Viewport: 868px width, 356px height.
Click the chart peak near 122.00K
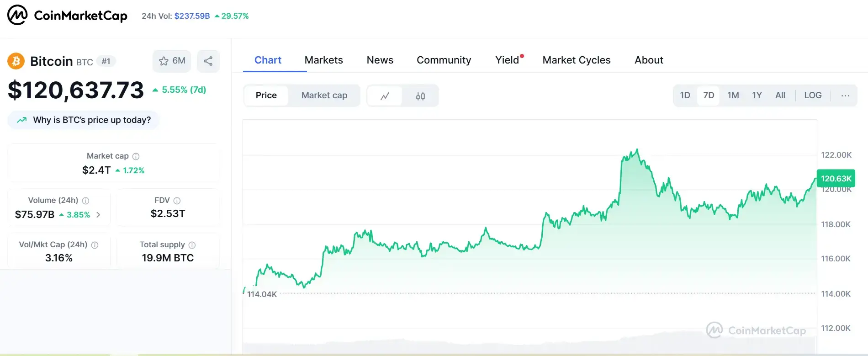[637, 150]
